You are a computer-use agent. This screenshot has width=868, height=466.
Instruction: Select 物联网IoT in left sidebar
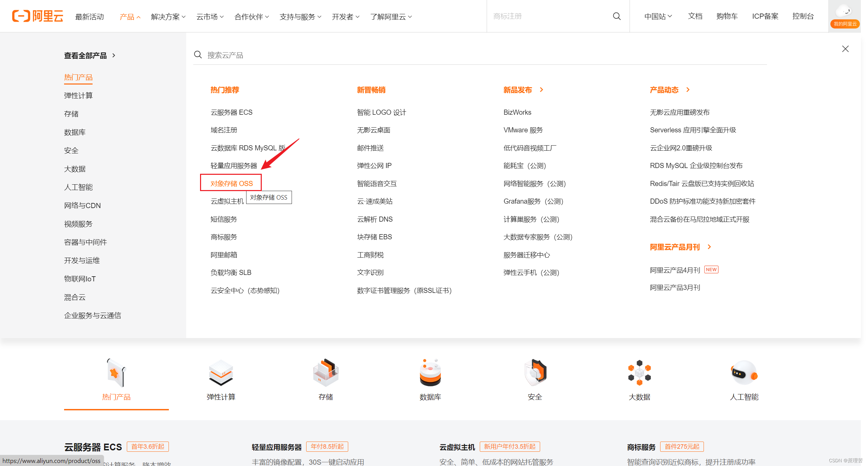point(80,279)
